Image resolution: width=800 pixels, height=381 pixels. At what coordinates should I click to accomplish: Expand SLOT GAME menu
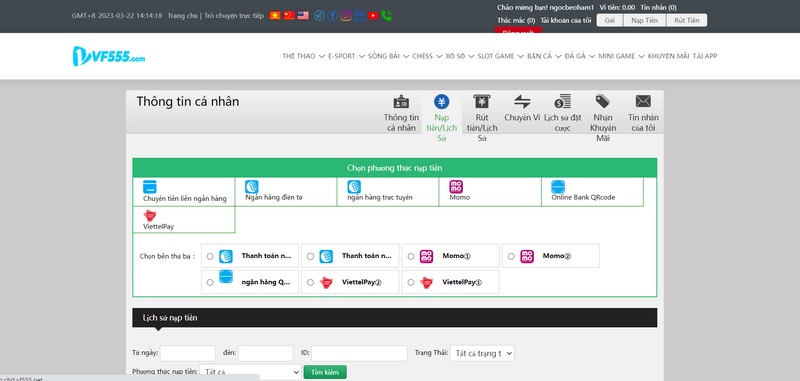point(501,56)
